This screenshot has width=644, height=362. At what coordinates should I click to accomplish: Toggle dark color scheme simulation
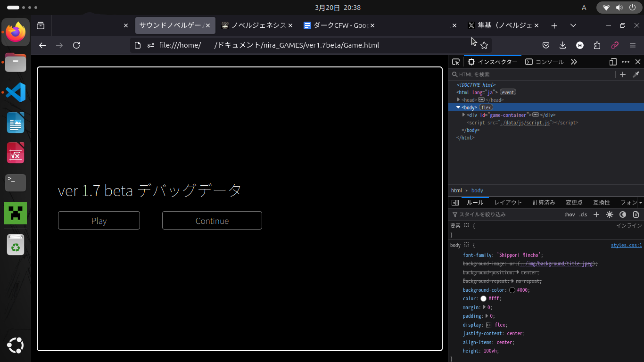point(623,214)
